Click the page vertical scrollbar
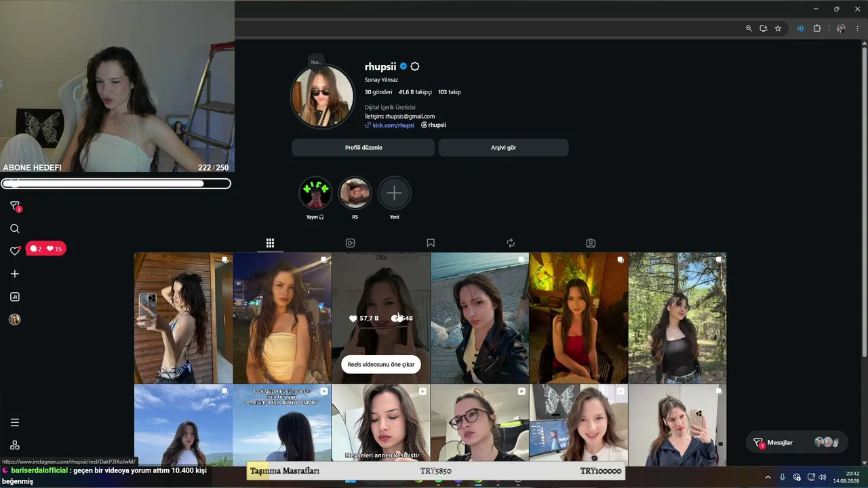 coord(863,203)
